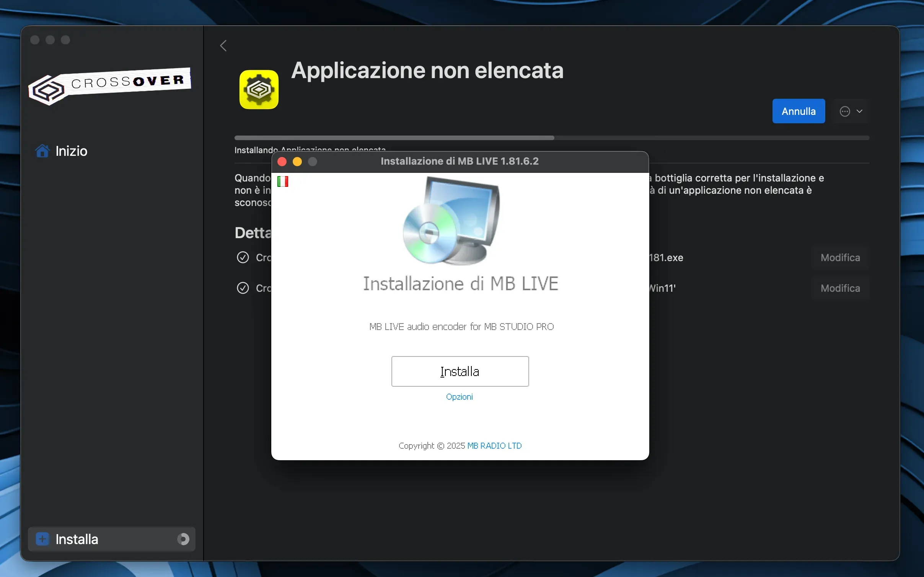Click the installer CD and monitor image
924x577 pixels.
coord(451,221)
